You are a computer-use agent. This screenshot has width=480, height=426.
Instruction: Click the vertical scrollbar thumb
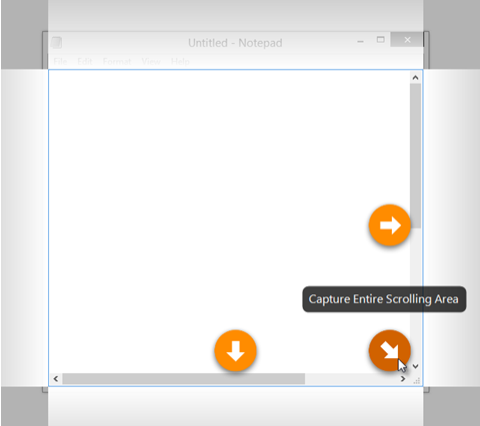[x=415, y=156]
